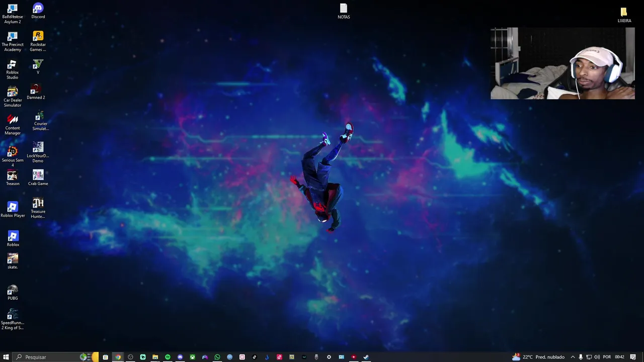
Task: Open the Windows Start menu
Action: click(6, 357)
